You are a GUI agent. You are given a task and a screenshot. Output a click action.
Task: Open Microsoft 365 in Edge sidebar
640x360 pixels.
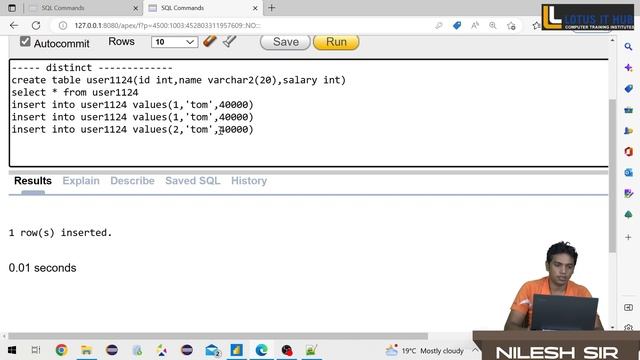pyautogui.click(x=628, y=151)
